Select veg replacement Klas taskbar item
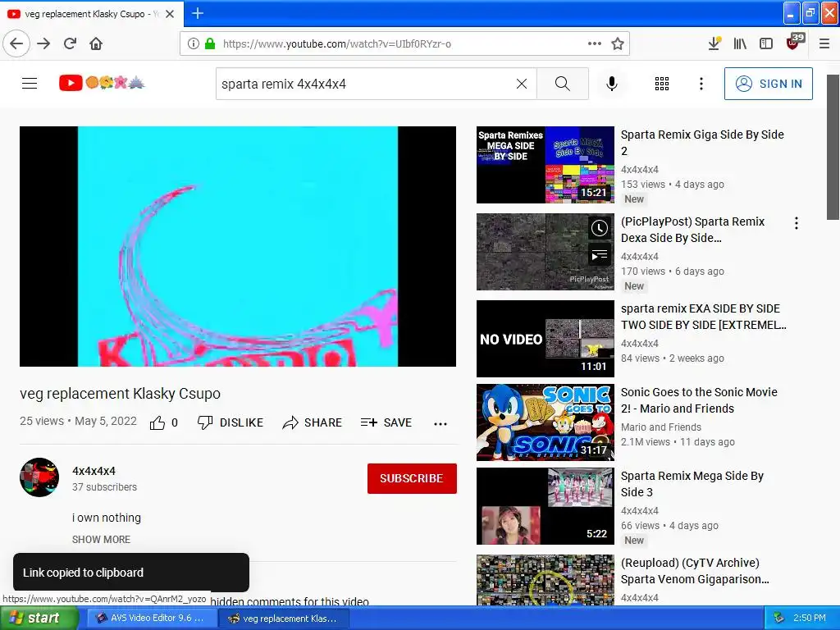Viewport: 840px width, 630px height. pyautogui.click(x=284, y=619)
